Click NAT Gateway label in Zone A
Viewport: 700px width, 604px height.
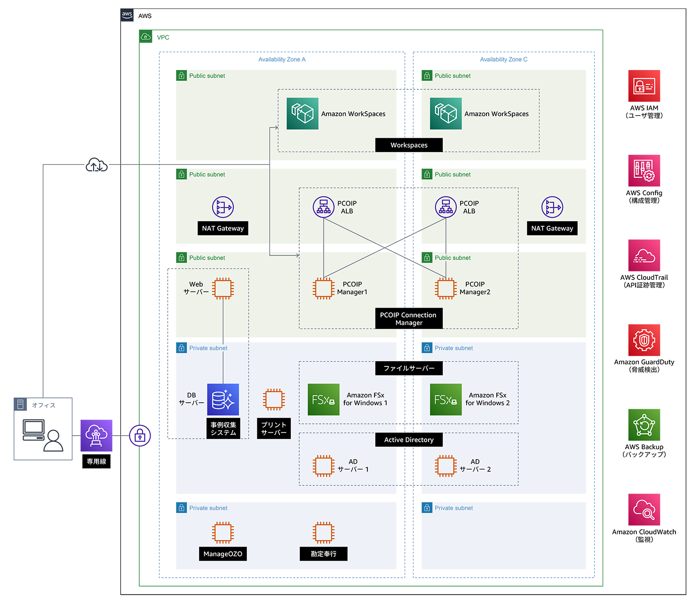tap(223, 228)
